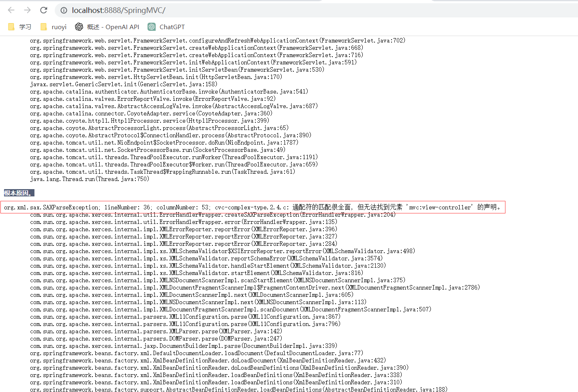Screen dimensions: 578x392
Task: Click the FrameworkServlet.java:716 stack line
Action: pyautogui.click(x=197, y=55)
